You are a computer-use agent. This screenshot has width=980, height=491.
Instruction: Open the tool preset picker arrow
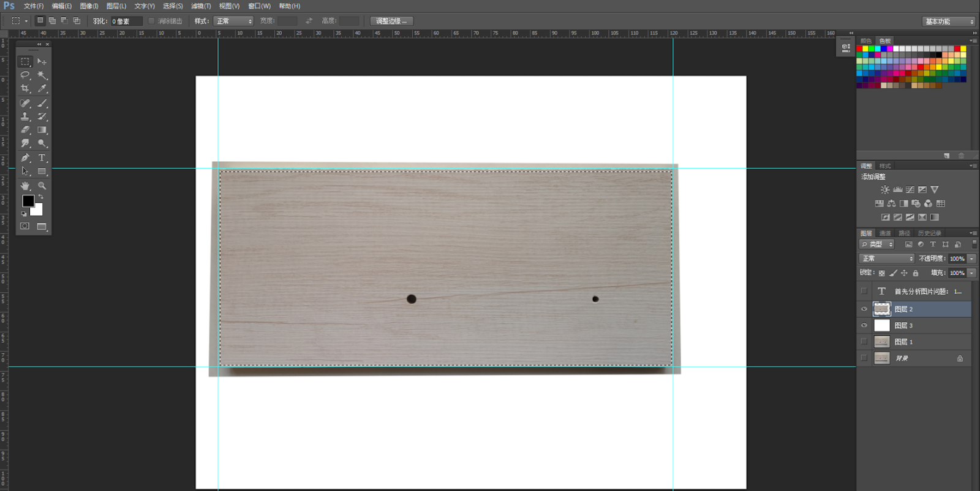tap(26, 21)
